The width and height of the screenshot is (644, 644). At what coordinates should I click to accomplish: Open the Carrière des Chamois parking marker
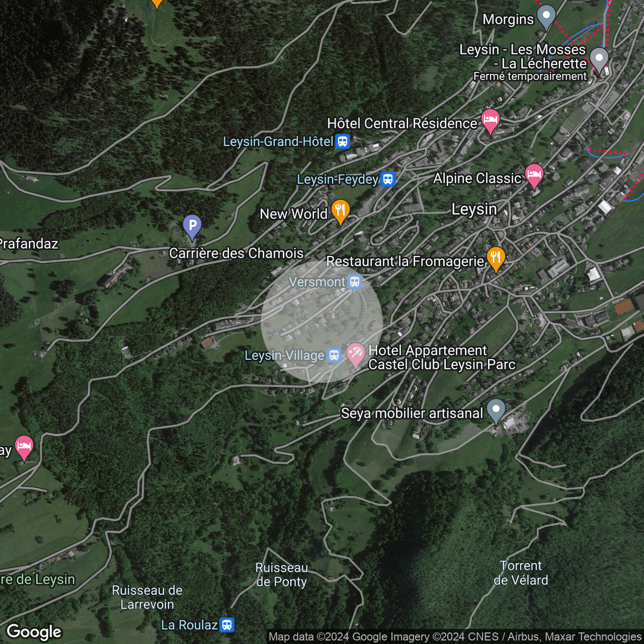click(192, 226)
